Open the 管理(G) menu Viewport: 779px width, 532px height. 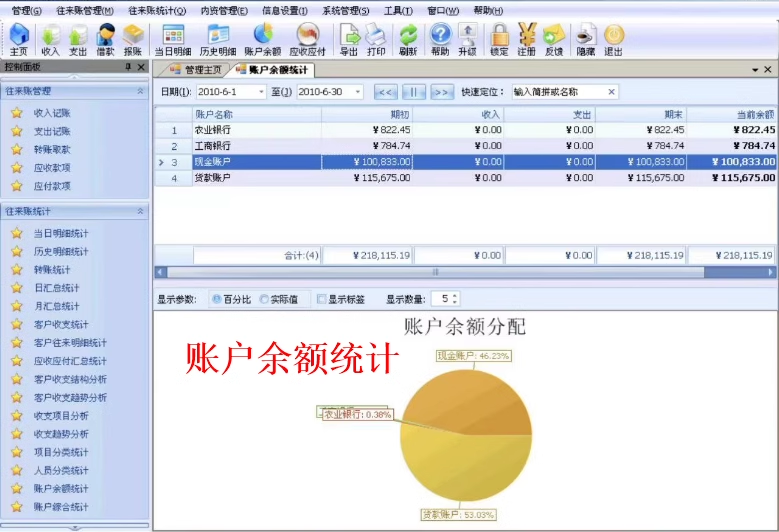pos(26,10)
